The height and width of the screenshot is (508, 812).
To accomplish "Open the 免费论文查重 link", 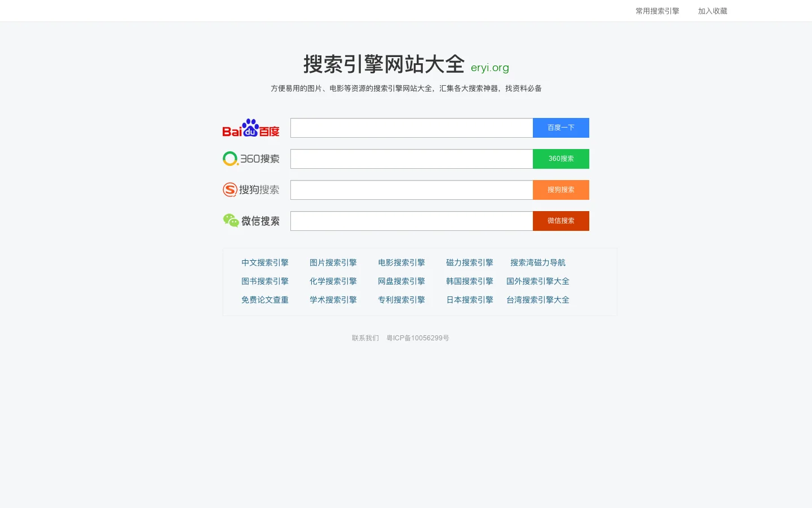I will (265, 300).
